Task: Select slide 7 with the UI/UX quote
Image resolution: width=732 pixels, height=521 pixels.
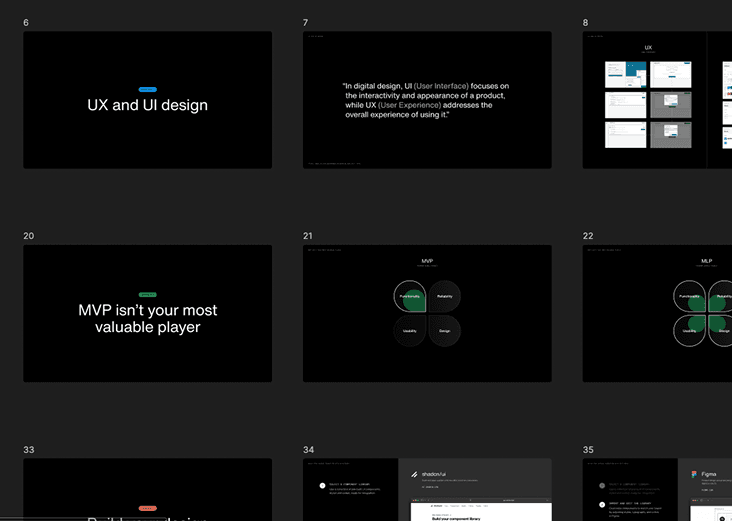Action: 427,100
